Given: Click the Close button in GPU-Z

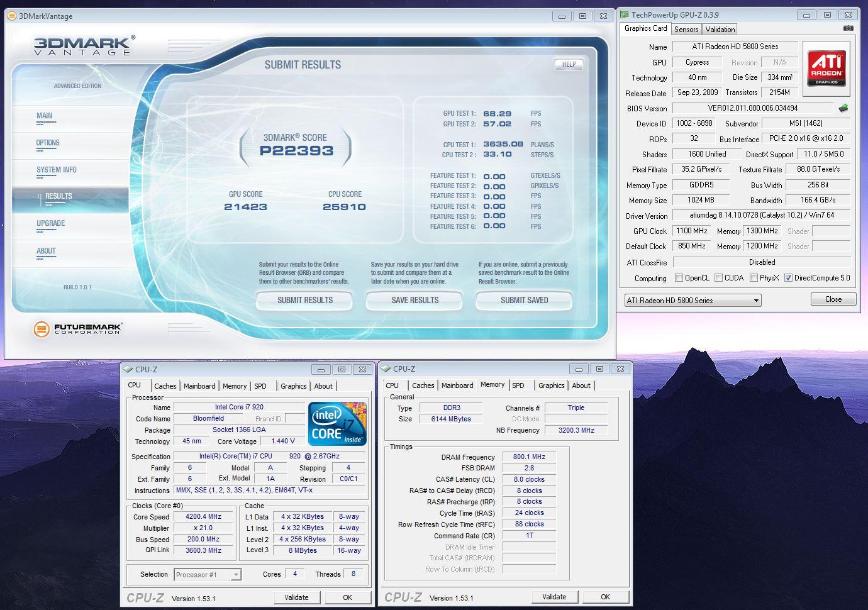Looking at the screenshot, I should (833, 299).
